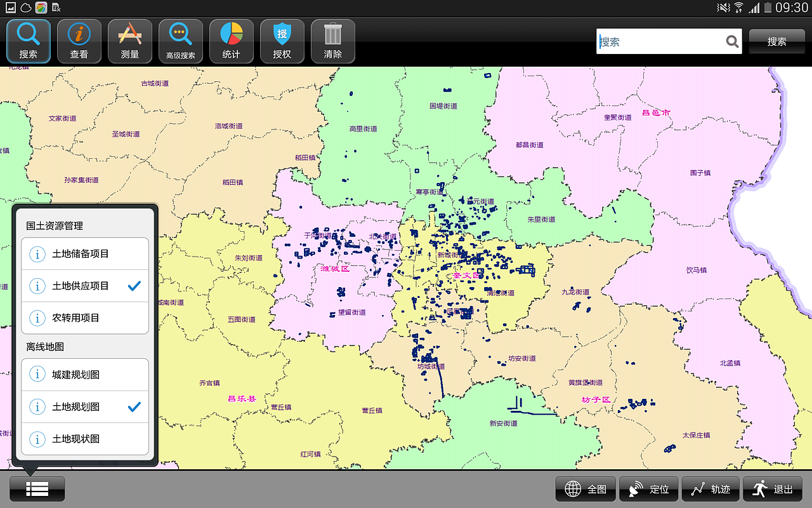Show info for 土地供应项目 layer
Screen dimensions: 812x508
tap(37, 286)
